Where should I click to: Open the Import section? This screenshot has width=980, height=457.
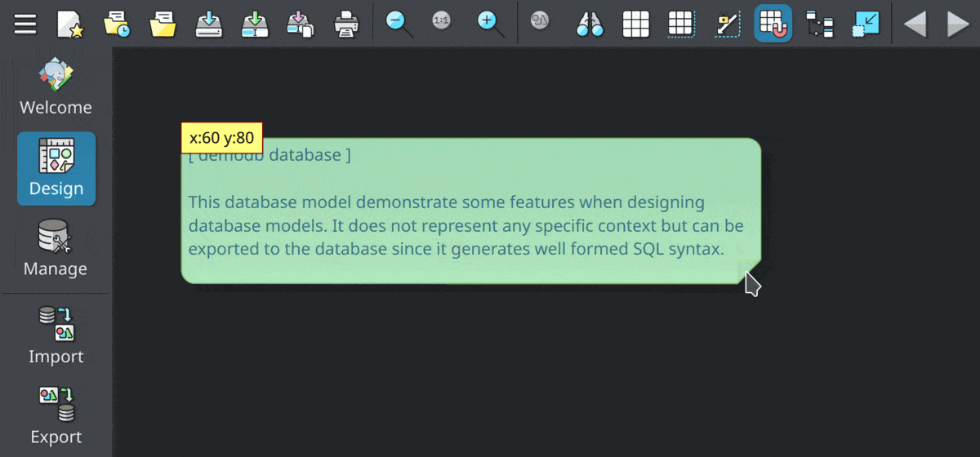point(56,335)
